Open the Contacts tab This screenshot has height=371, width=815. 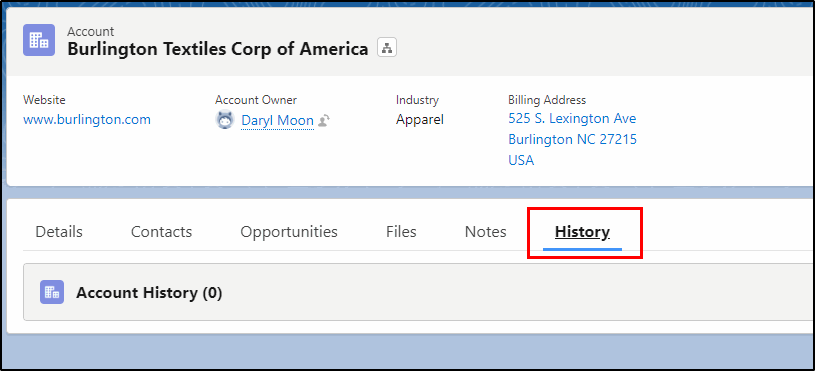pos(161,232)
